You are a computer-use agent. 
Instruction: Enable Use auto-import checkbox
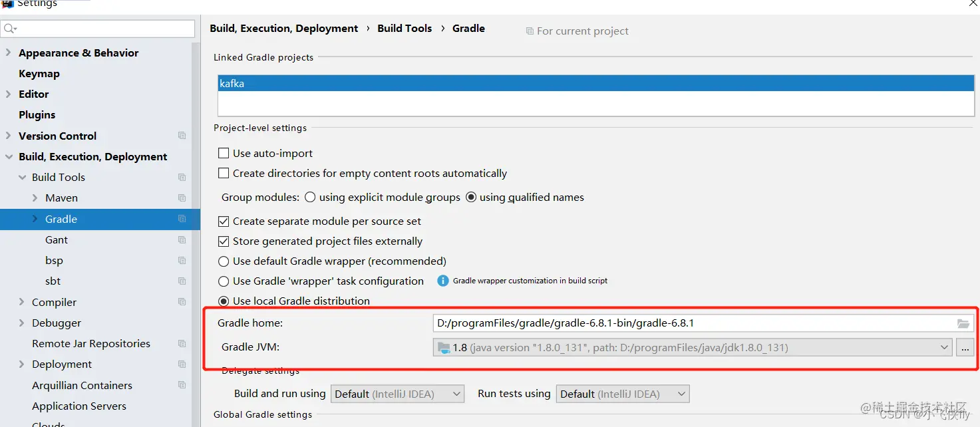point(224,153)
